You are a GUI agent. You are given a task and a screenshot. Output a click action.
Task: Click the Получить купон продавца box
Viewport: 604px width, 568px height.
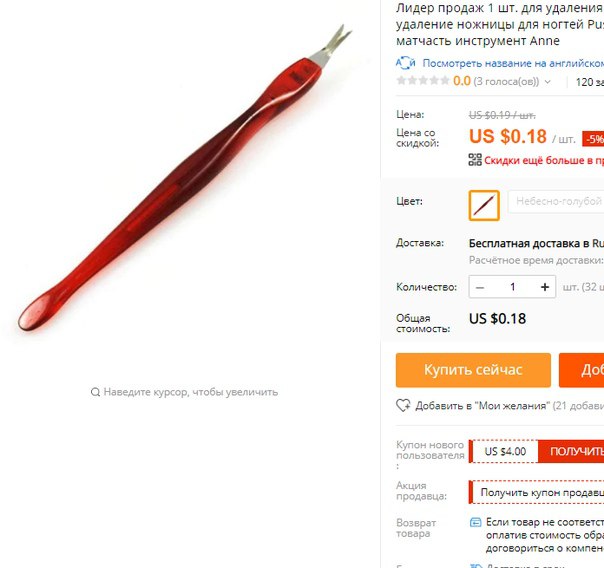537,493
